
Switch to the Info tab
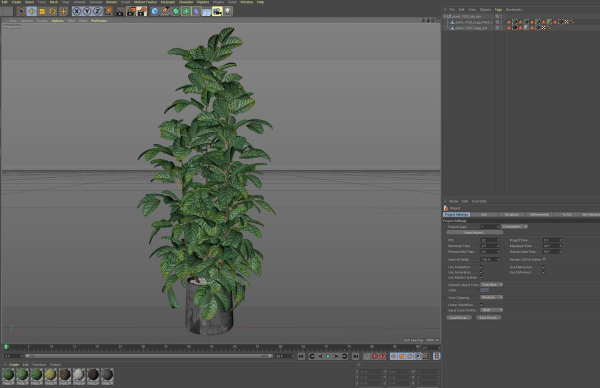484,215
